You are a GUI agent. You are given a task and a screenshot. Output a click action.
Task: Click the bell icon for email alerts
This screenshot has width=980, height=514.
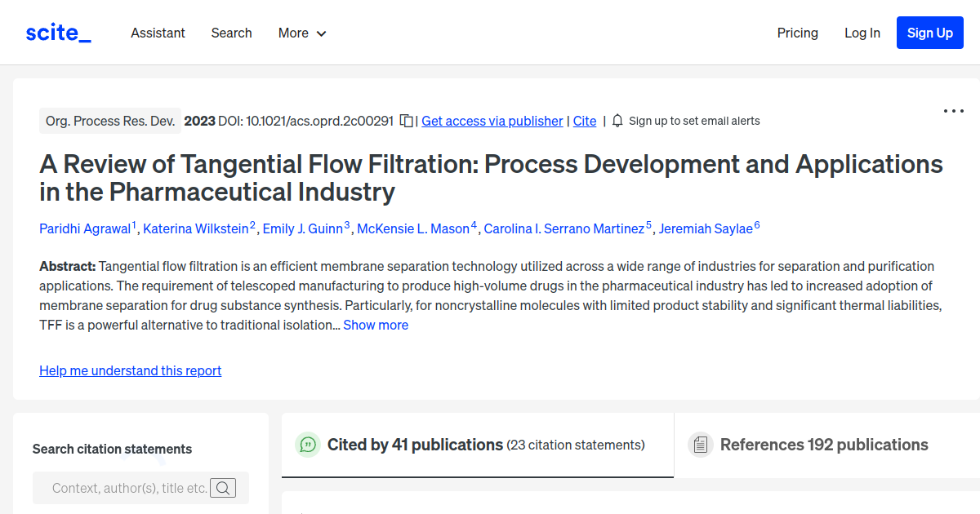coord(617,120)
